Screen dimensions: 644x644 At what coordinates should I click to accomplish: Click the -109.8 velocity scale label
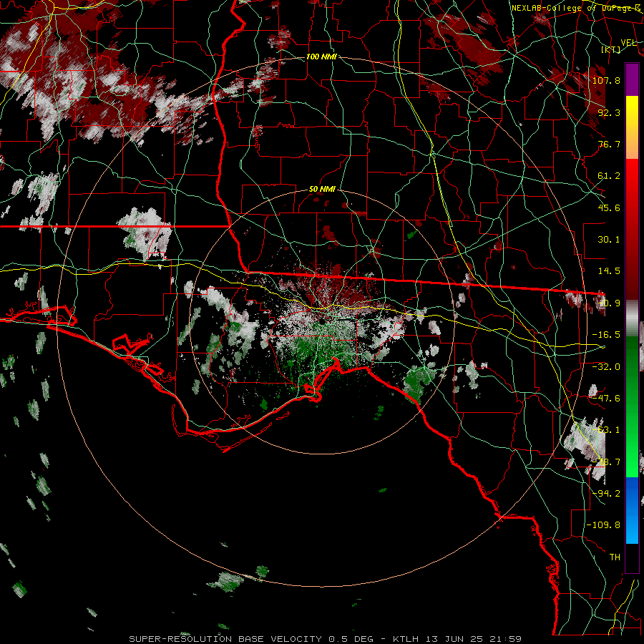click(x=603, y=525)
